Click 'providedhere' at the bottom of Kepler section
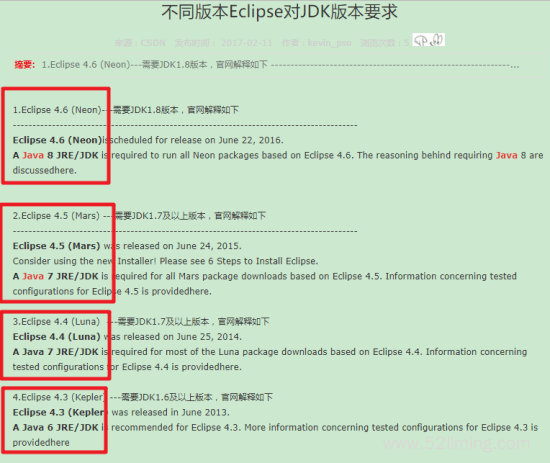Viewport: 550px width, 463px height. pos(41,442)
